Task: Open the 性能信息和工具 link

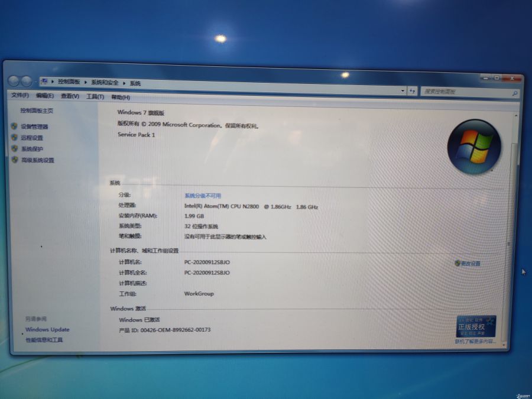Action: (x=44, y=340)
